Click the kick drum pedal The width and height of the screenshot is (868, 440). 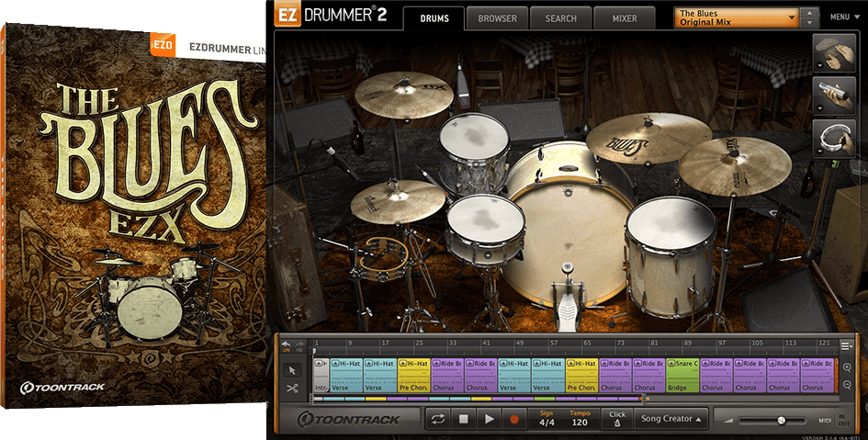566,299
